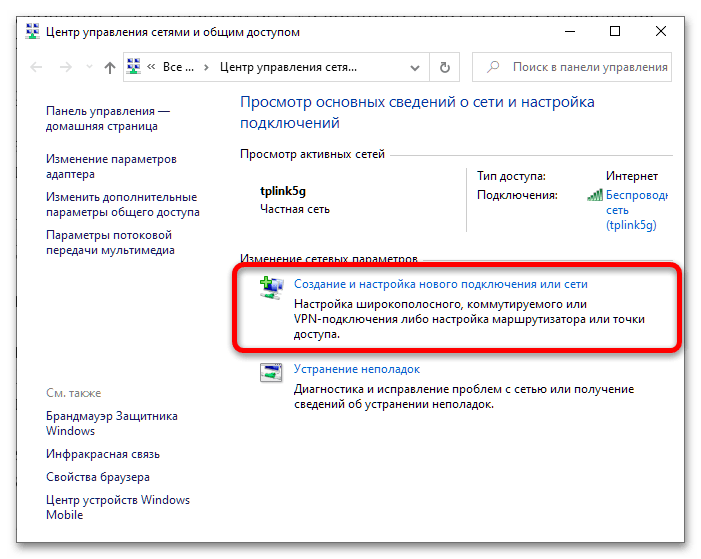Click Беспроводная сеть (tplink5g) connection link

tap(636, 210)
